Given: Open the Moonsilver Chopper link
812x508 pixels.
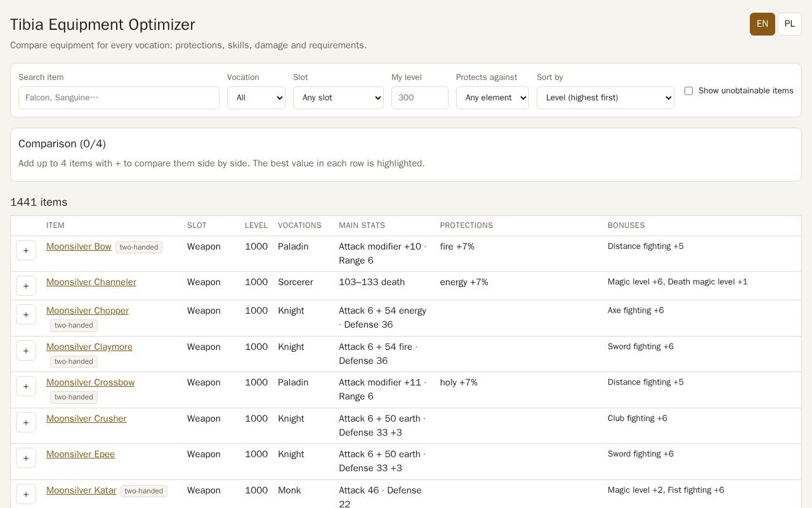Looking at the screenshot, I should tap(88, 311).
